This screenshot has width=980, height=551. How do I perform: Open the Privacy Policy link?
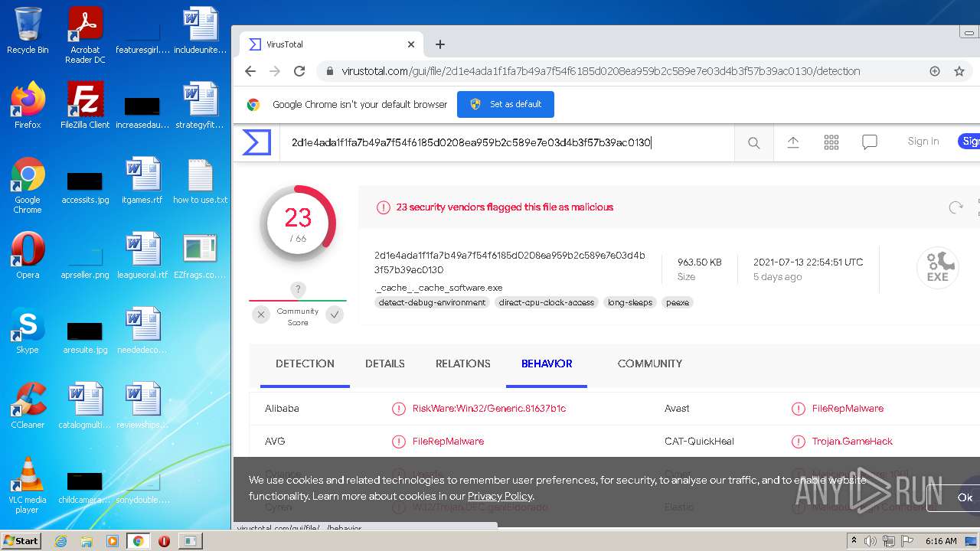(x=500, y=496)
